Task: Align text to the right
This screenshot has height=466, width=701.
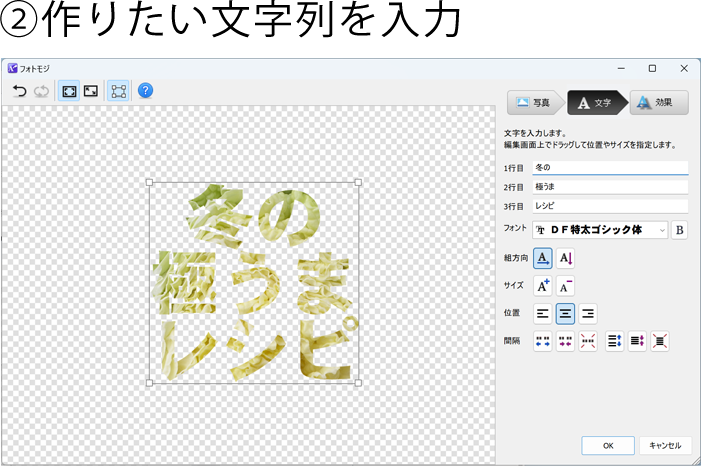Action: tap(588, 314)
